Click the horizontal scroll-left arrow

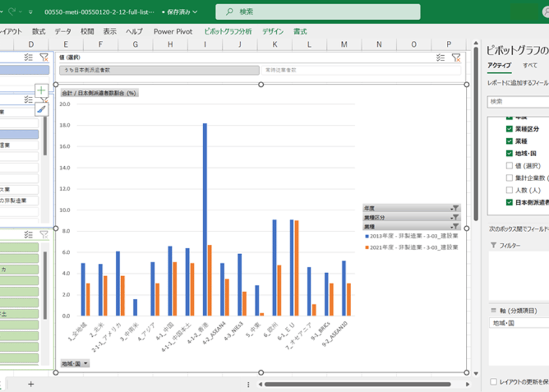pyautogui.click(x=260, y=384)
